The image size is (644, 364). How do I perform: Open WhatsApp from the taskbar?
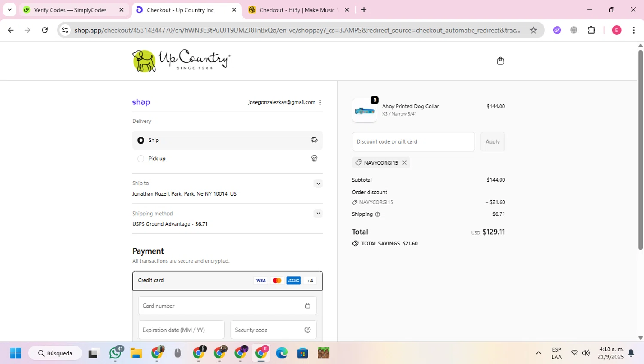[115, 353]
